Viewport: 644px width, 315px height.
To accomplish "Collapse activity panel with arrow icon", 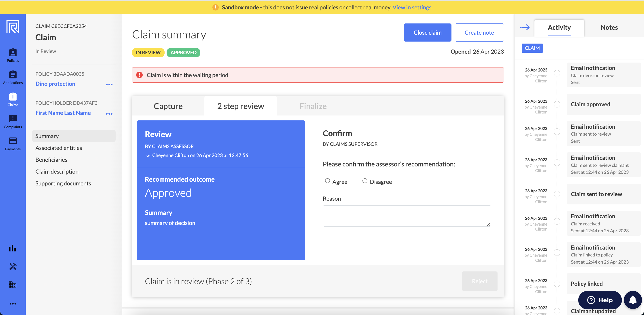I will [525, 27].
